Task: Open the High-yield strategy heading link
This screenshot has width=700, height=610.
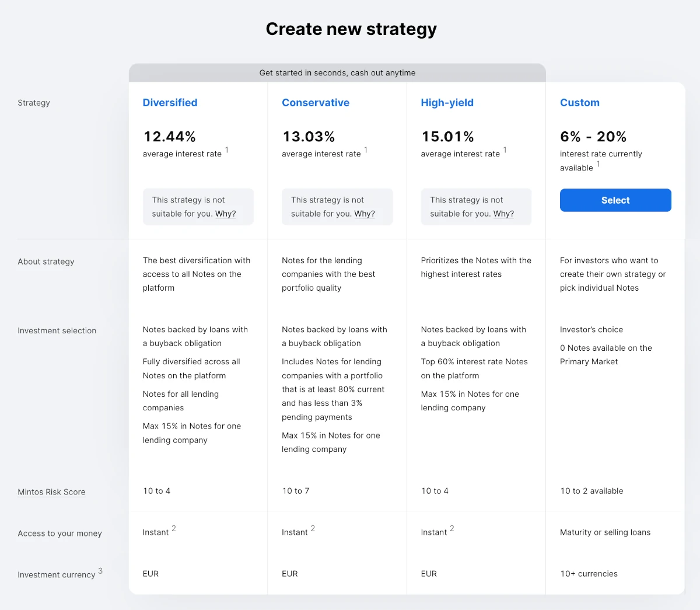Action: (447, 103)
